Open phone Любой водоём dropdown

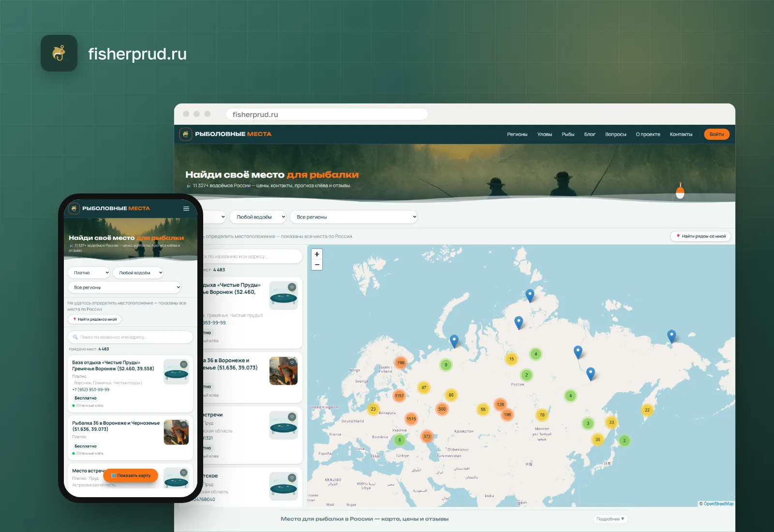[138, 273]
